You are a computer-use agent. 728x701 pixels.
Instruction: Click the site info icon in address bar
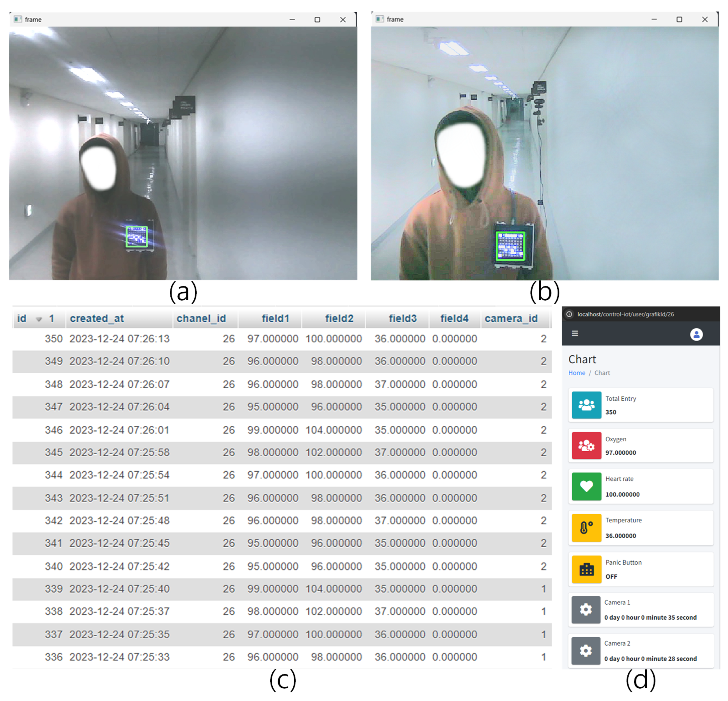(x=569, y=314)
